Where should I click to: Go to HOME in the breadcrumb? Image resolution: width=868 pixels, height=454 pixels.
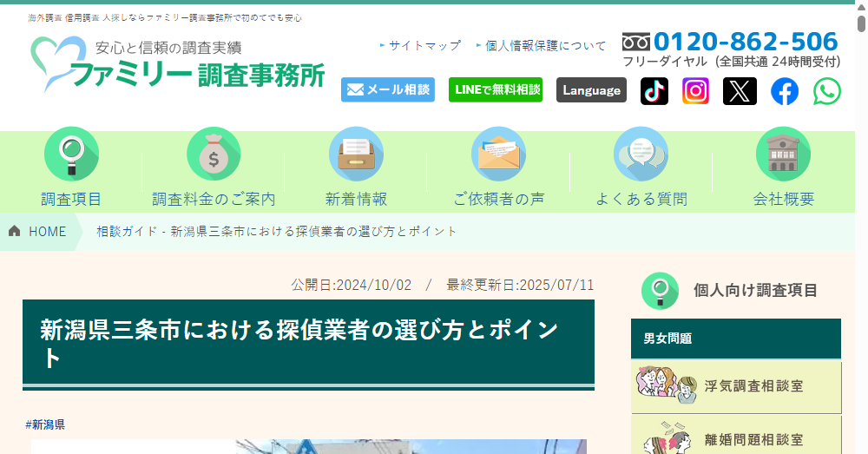point(38,232)
